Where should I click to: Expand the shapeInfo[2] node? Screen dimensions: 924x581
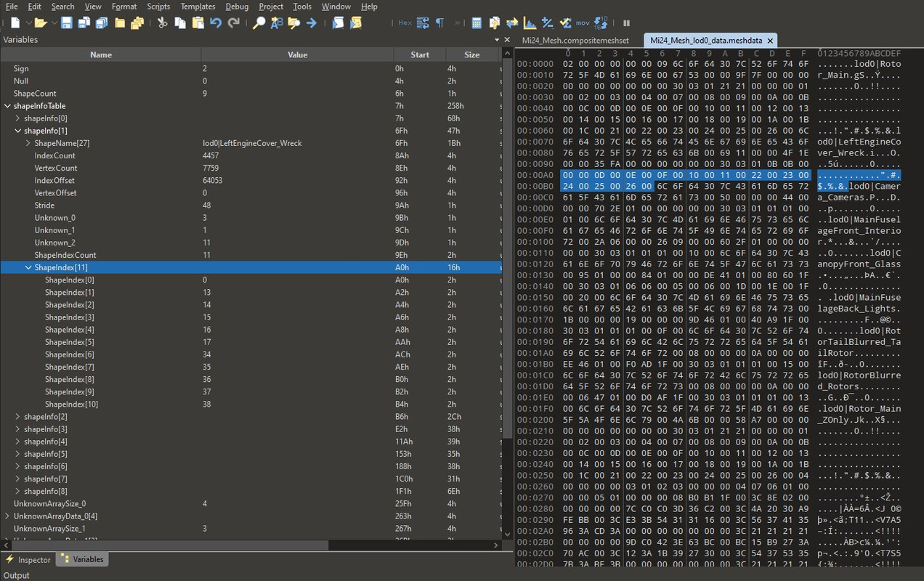tap(18, 416)
